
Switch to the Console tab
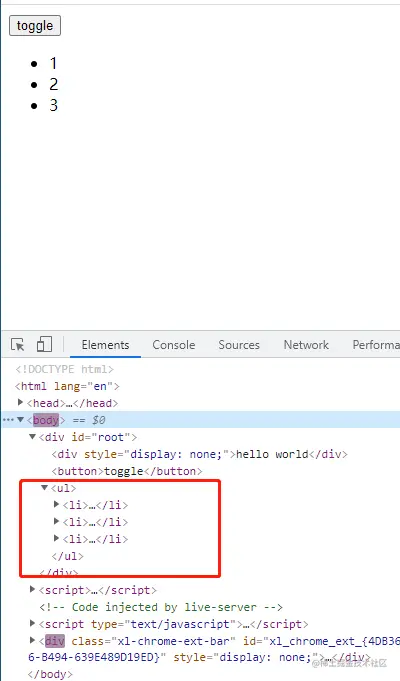click(x=173, y=345)
